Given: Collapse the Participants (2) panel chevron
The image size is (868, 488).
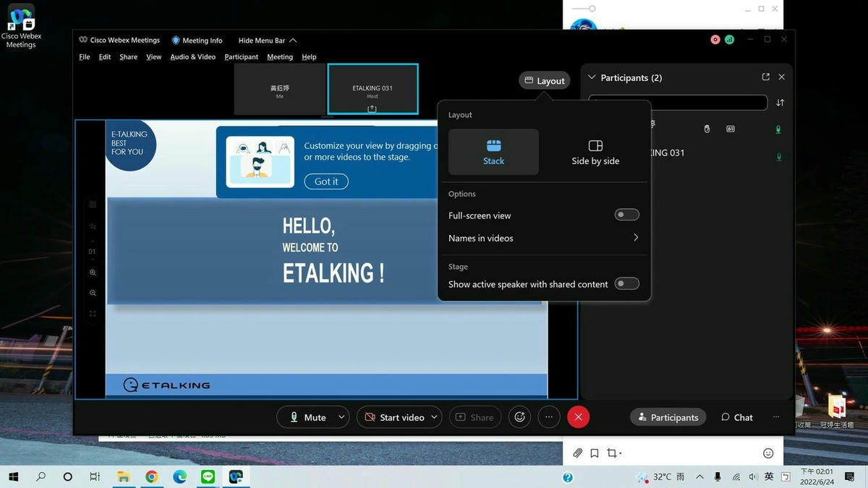Looking at the screenshot, I should click(592, 77).
